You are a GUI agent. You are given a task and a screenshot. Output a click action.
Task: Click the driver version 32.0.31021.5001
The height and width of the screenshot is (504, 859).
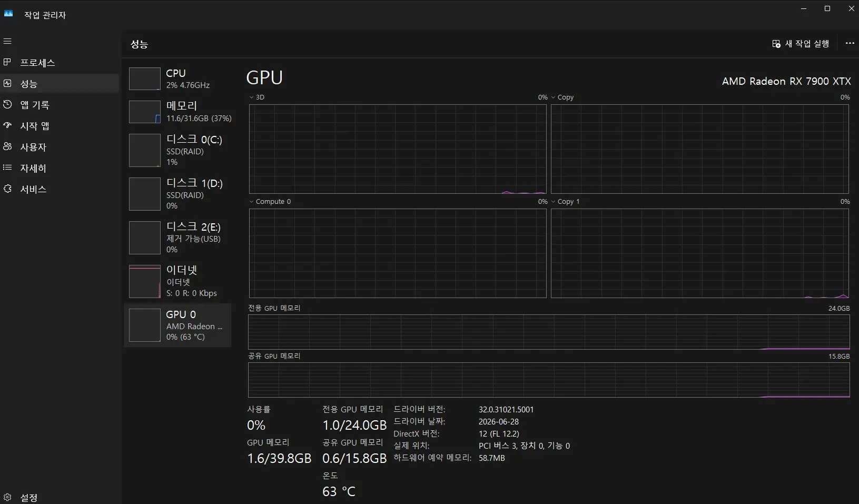point(506,409)
